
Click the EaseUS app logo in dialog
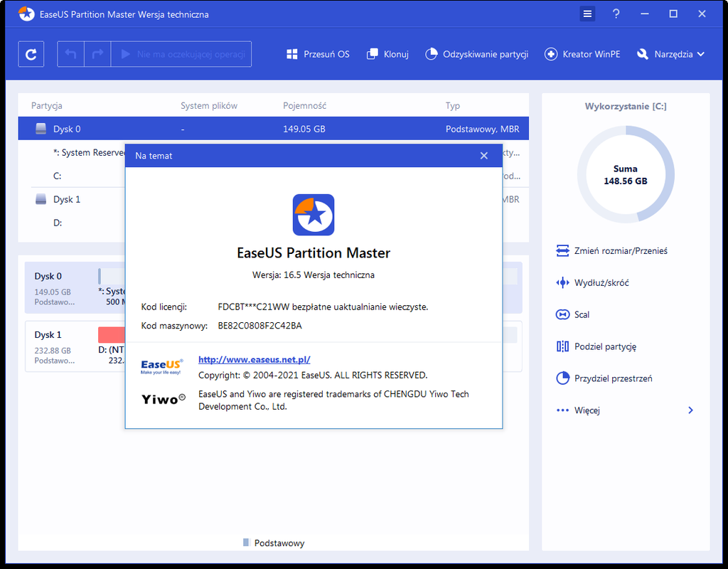click(x=314, y=215)
